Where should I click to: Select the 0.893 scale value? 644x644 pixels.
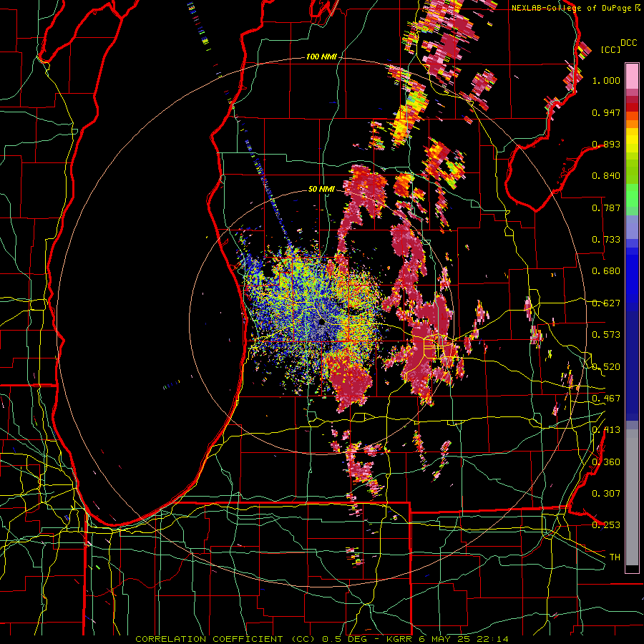606,144
